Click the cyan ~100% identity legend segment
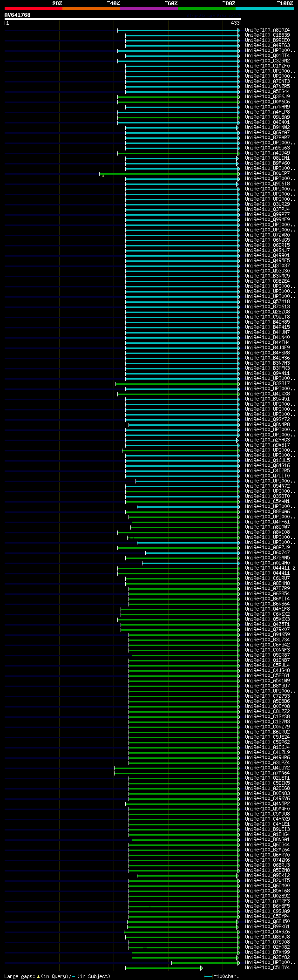 point(264,8)
